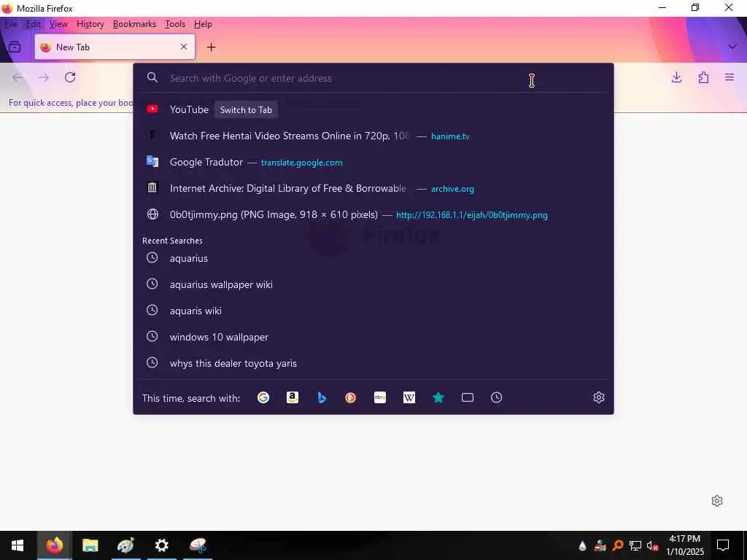
Task: Click the archive.org link
Action: pos(452,189)
